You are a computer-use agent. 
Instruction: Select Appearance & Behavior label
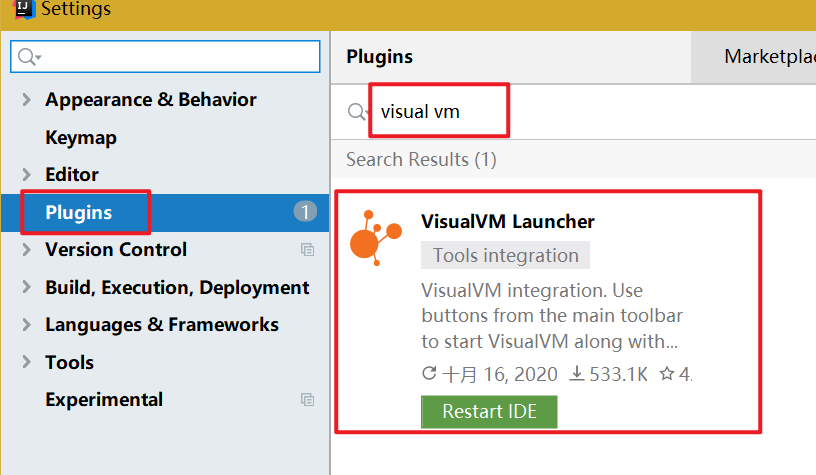[x=151, y=99]
